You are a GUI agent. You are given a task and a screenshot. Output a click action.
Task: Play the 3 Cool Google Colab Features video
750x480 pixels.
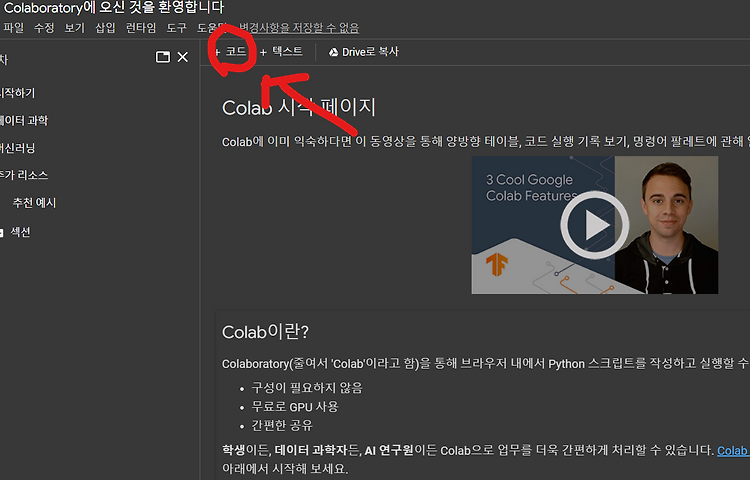click(595, 225)
